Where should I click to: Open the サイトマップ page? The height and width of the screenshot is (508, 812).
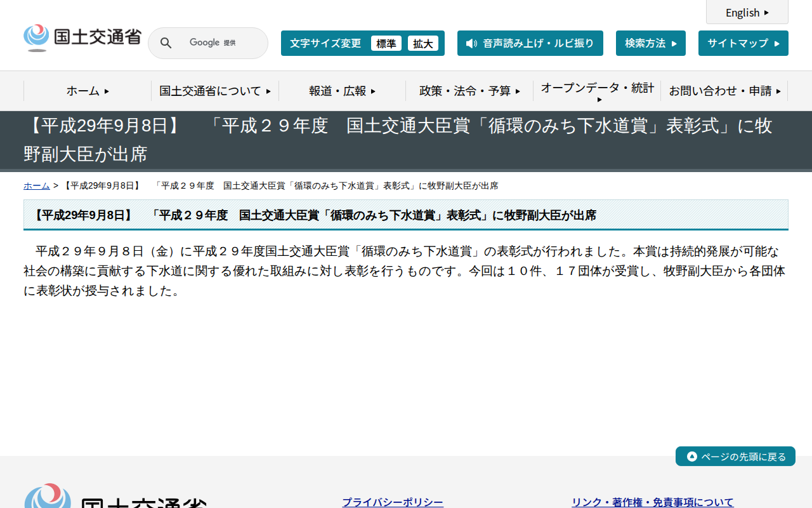coord(743,43)
